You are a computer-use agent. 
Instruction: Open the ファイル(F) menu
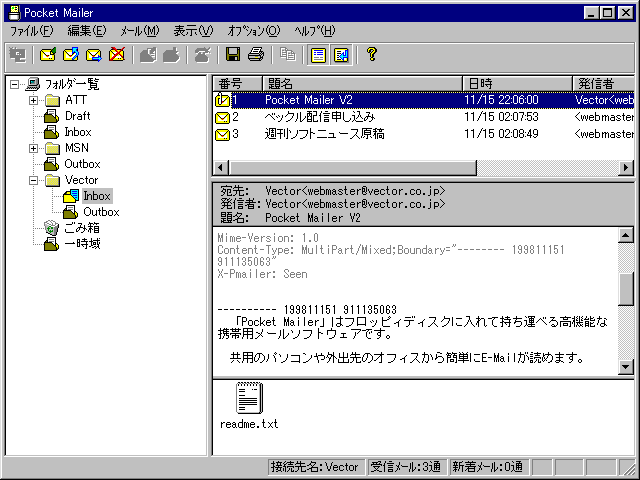[31, 31]
